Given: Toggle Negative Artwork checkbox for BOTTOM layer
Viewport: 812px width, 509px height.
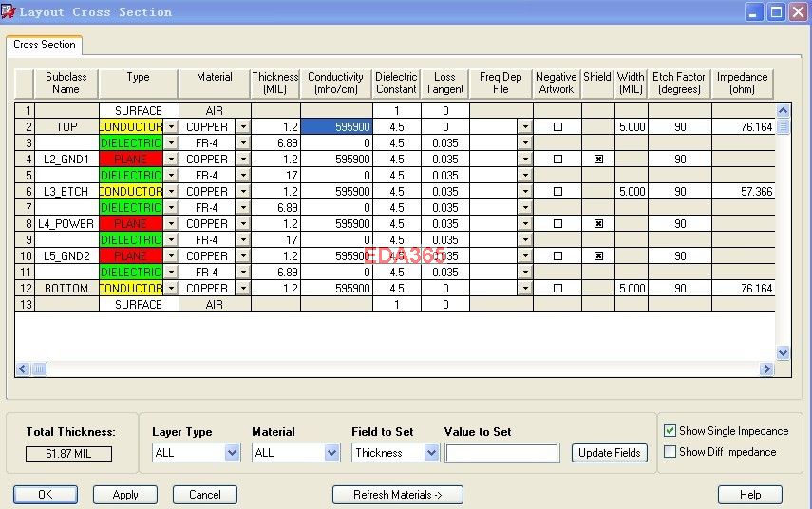Looking at the screenshot, I should tap(557, 289).
